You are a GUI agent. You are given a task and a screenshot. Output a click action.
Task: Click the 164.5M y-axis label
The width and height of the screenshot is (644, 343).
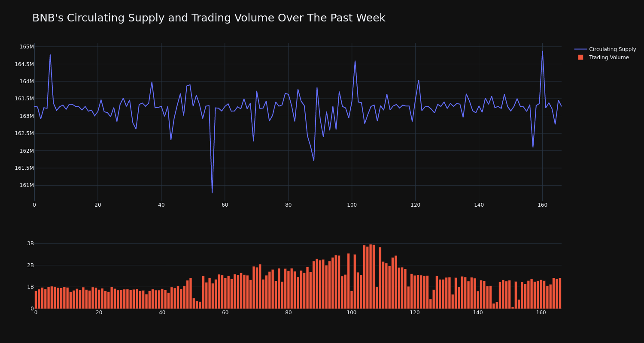pos(24,64)
